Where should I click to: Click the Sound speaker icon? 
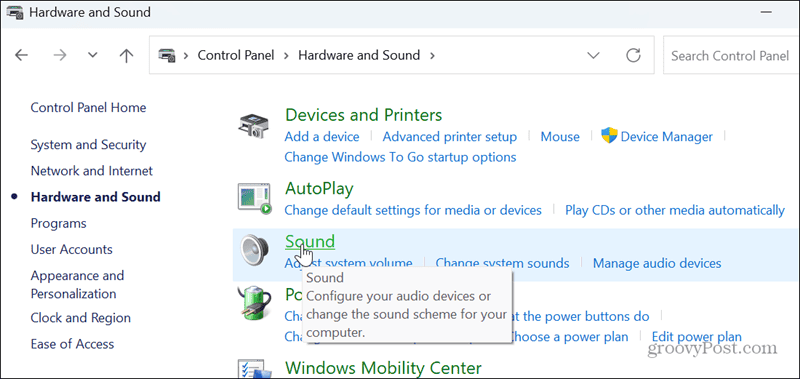coord(254,251)
